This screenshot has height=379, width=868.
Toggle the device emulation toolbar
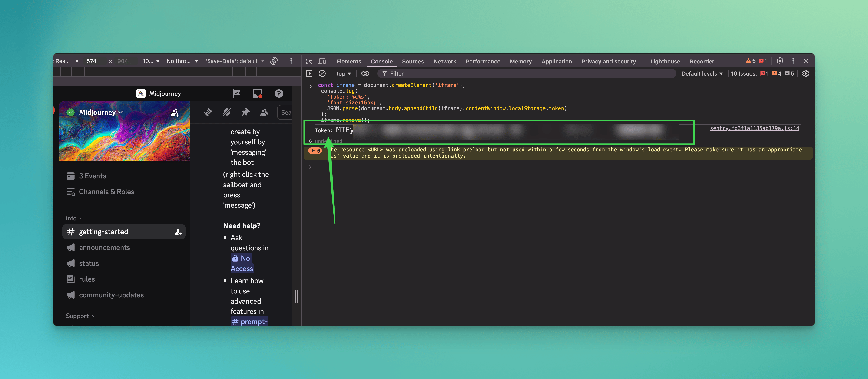322,61
